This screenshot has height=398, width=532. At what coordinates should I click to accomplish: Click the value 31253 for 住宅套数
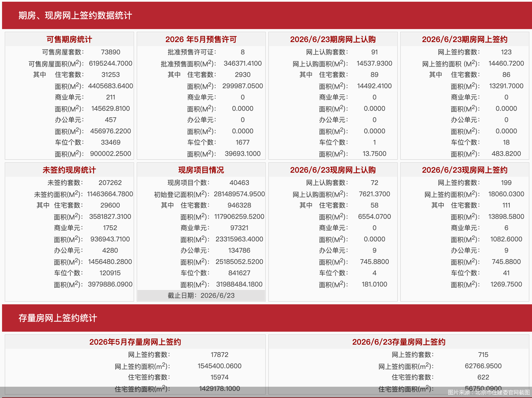pyautogui.click(x=111, y=75)
